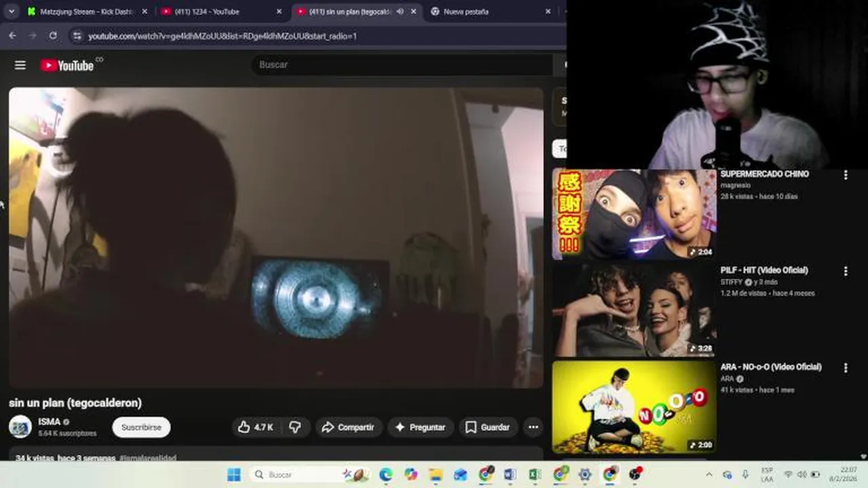Click the ARA - NO-o-O (Video Oficial) title
This screenshot has height=488, width=868.
tap(771, 367)
